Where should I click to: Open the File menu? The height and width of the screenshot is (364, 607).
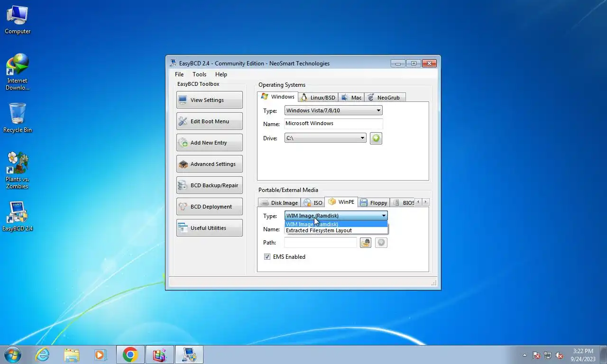pyautogui.click(x=179, y=74)
